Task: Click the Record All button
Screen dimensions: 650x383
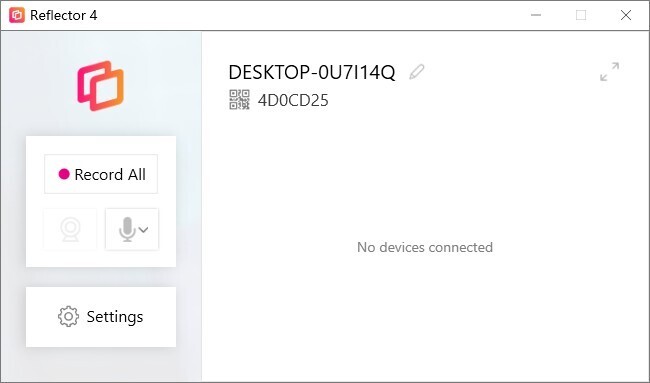Action: 101,174
